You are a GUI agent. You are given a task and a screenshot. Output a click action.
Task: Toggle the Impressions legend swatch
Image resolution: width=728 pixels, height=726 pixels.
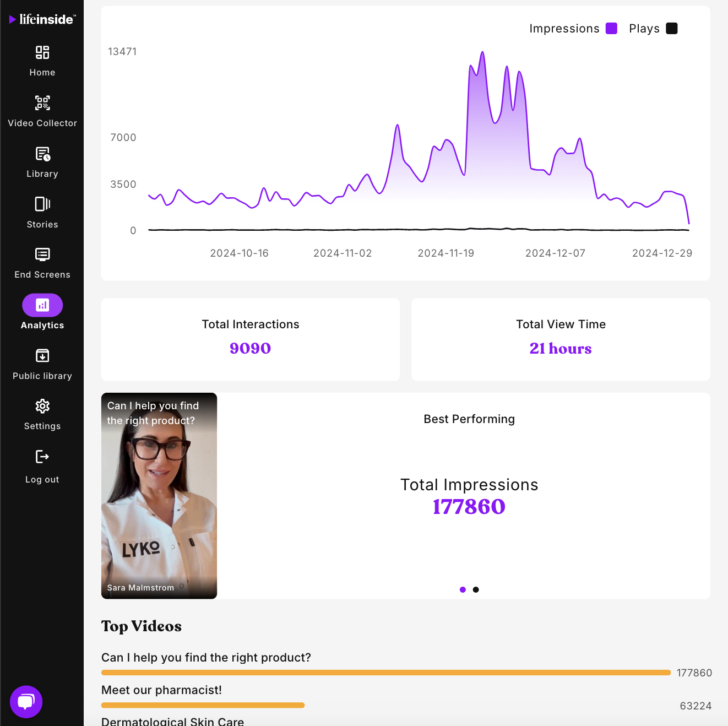pyautogui.click(x=611, y=29)
